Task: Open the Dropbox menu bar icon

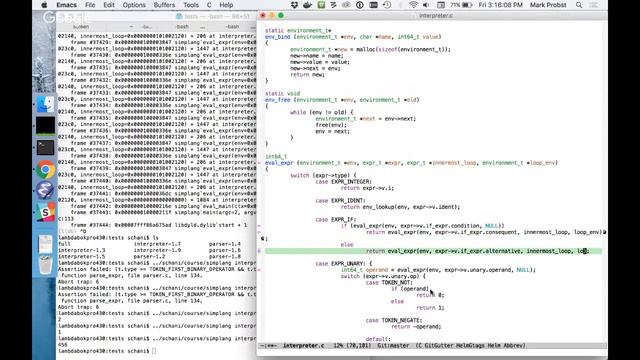Action: 294,5
